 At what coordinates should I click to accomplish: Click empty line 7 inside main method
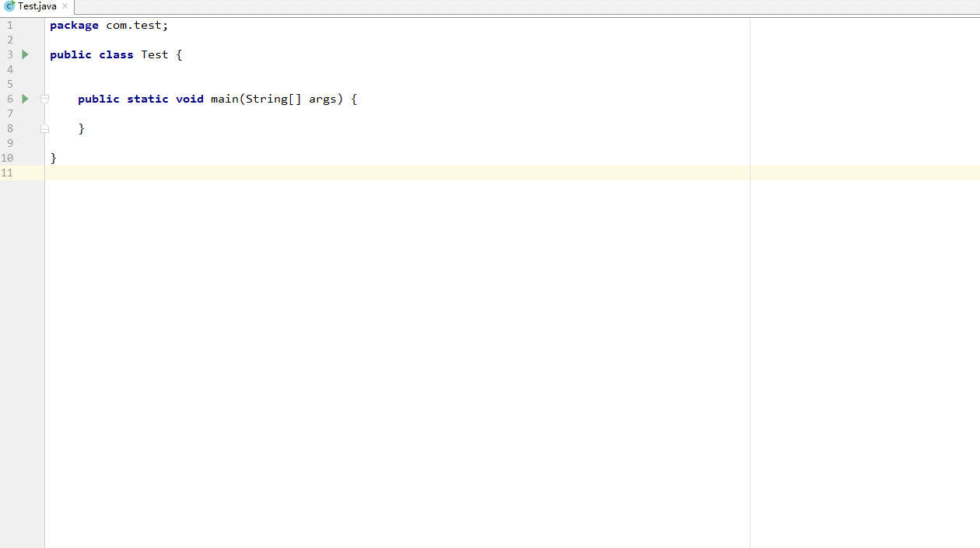point(397,113)
